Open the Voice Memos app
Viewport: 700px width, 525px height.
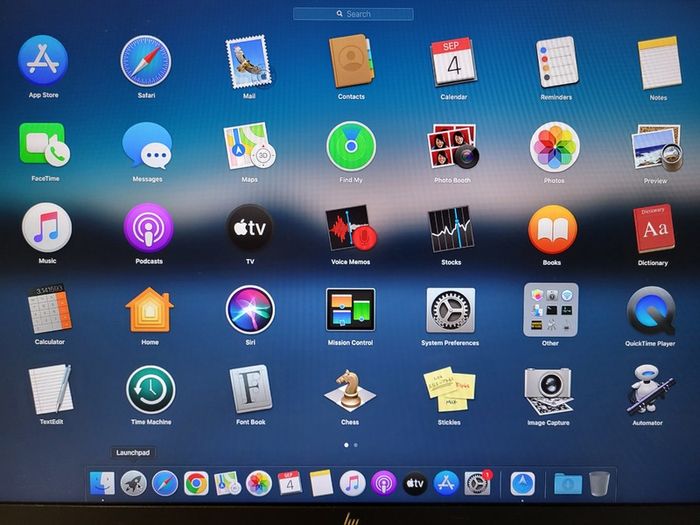351,229
